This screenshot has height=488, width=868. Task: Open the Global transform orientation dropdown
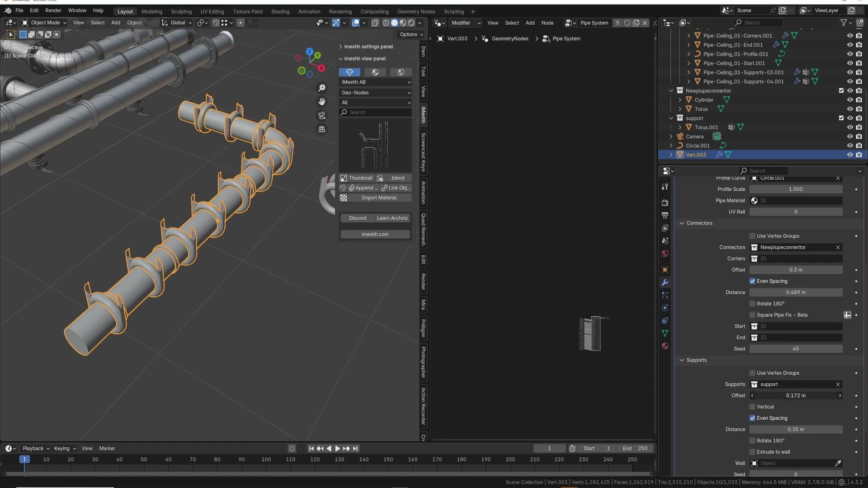(x=177, y=23)
